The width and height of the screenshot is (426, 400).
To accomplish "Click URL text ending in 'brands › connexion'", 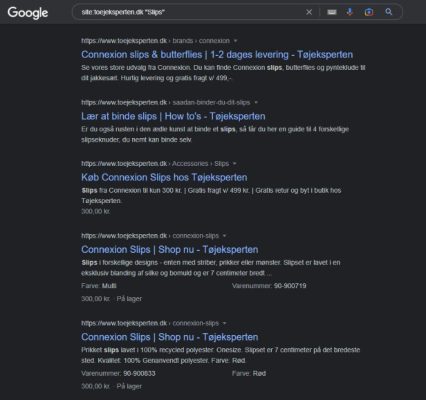I will pos(155,41).
